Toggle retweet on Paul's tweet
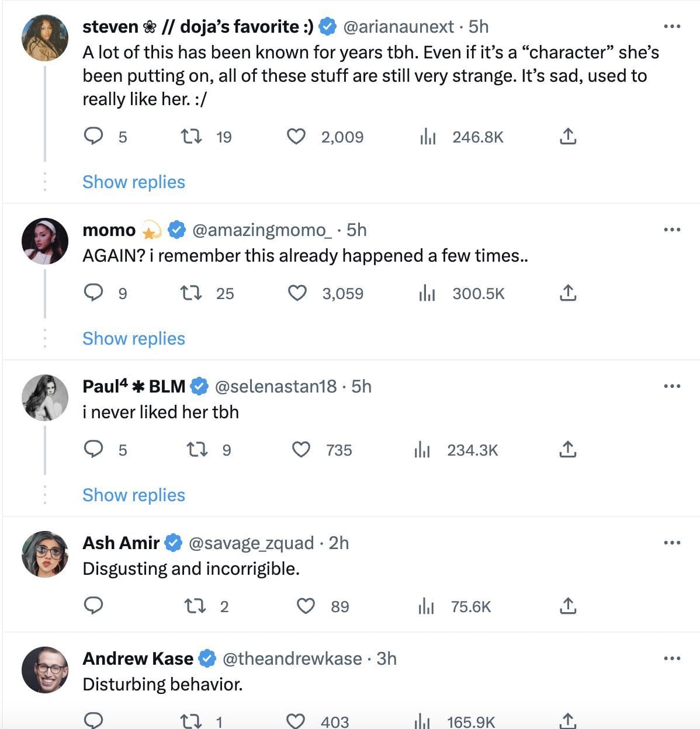Viewport: 700px width, 729px height. (197, 450)
